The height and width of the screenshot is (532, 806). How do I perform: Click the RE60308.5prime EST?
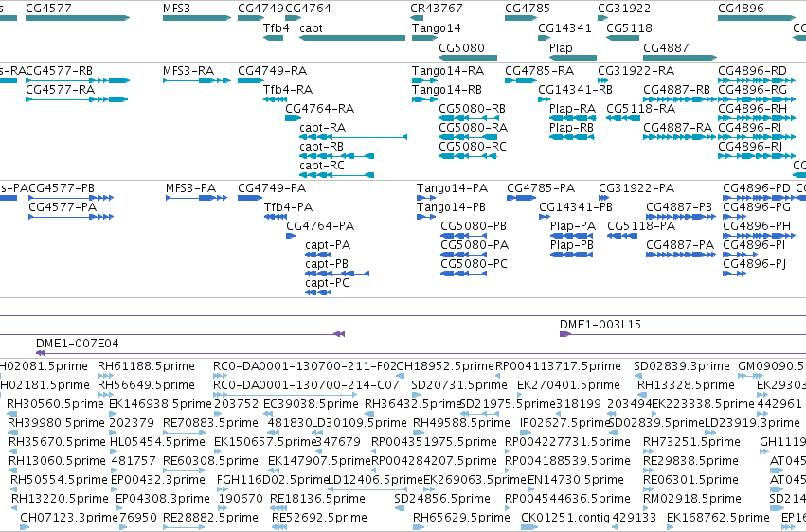184,470
